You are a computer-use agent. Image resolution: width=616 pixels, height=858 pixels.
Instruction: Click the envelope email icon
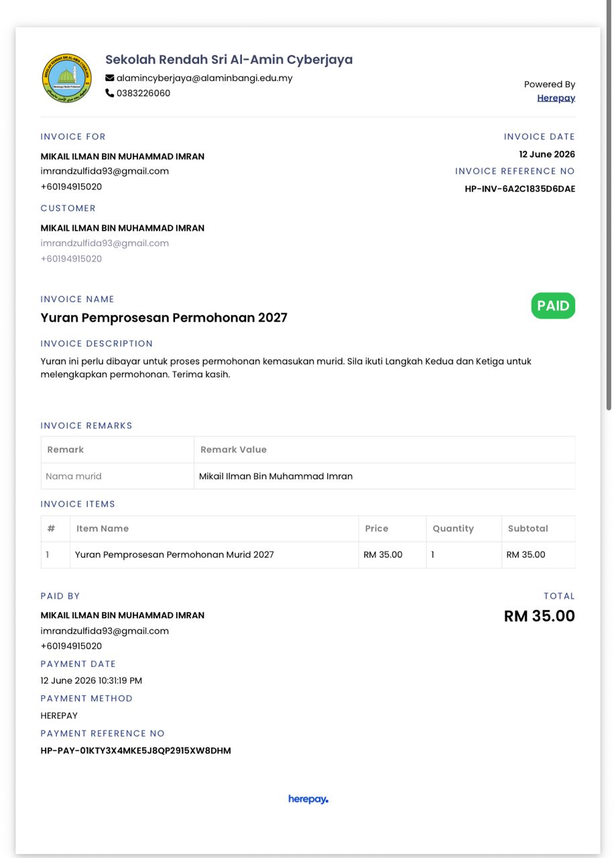click(110, 78)
